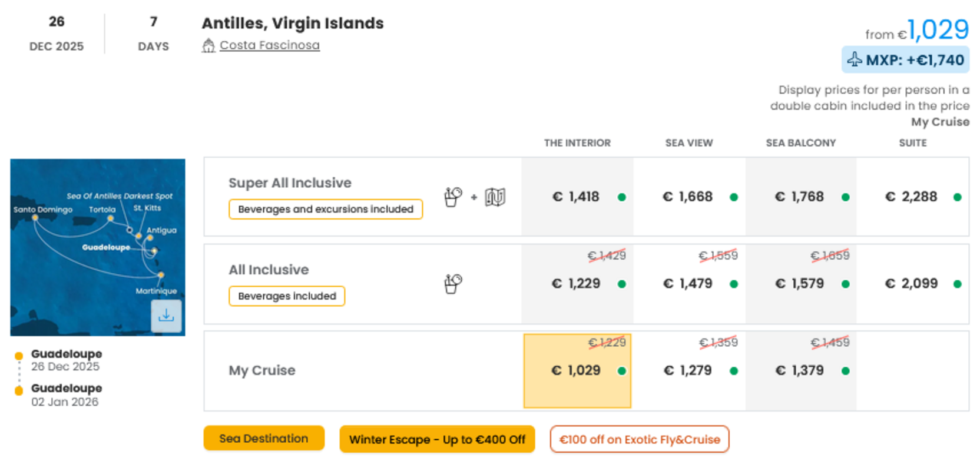Viewport: 980px width, 471px height.
Task: Open the Costa Fascinosa ship link
Action: point(270,45)
